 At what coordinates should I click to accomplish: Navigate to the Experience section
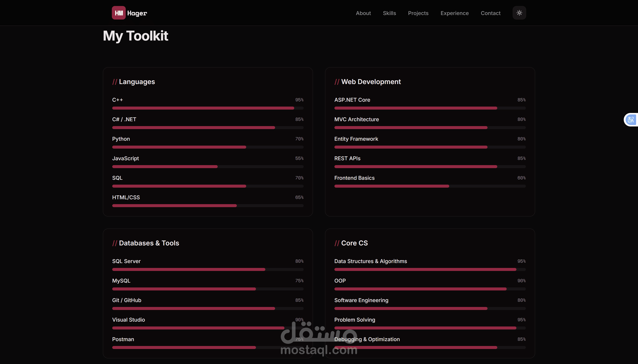[454, 13]
